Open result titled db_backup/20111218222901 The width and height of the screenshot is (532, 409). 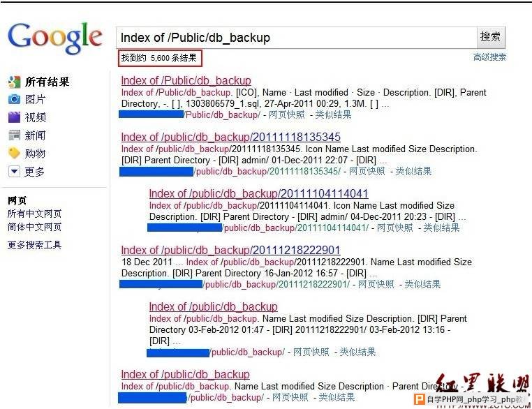tap(230, 251)
